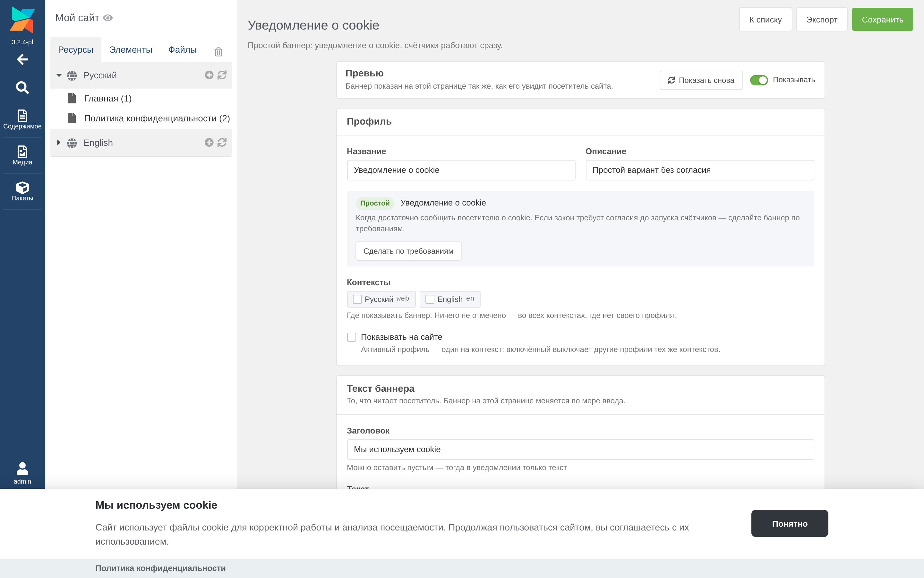924x578 pixels.
Task: Click the back arrow in sidebar
Action: click(22, 59)
